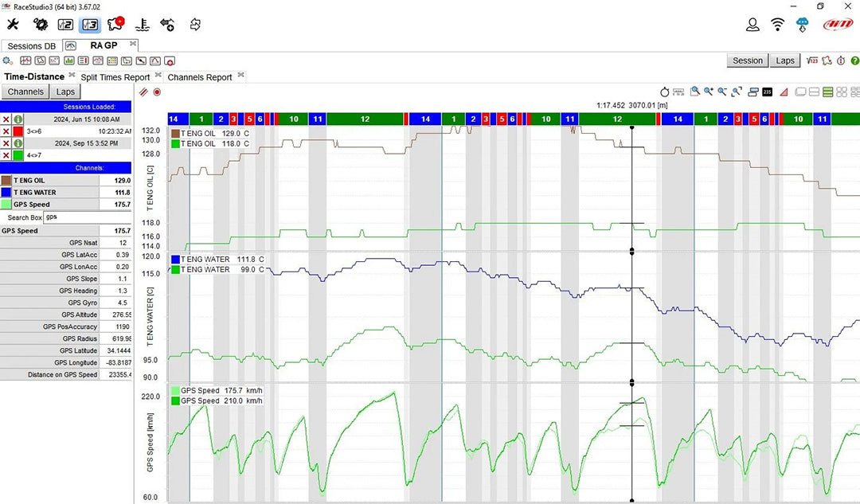Click brown swatch for T ENG OIL channel

click(x=6, y=181)
